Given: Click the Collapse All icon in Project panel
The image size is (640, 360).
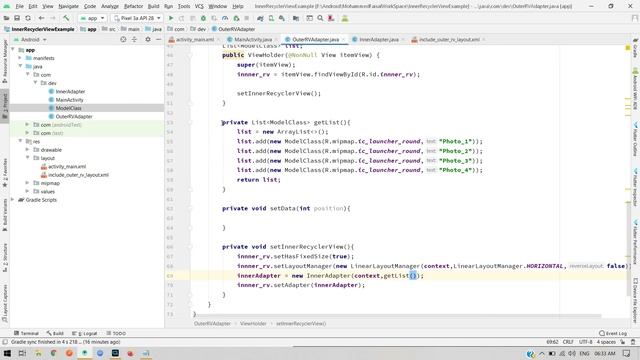Looking at the screenshot, I should coord(134,40).
